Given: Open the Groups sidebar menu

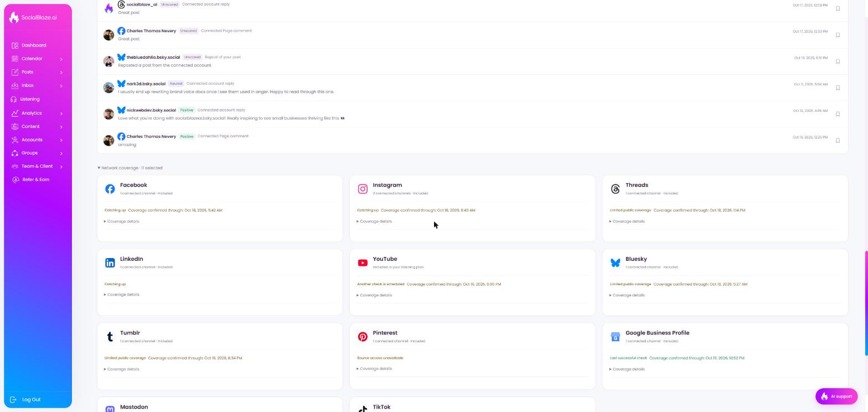Looking at the screenshot, I should 37,153.
